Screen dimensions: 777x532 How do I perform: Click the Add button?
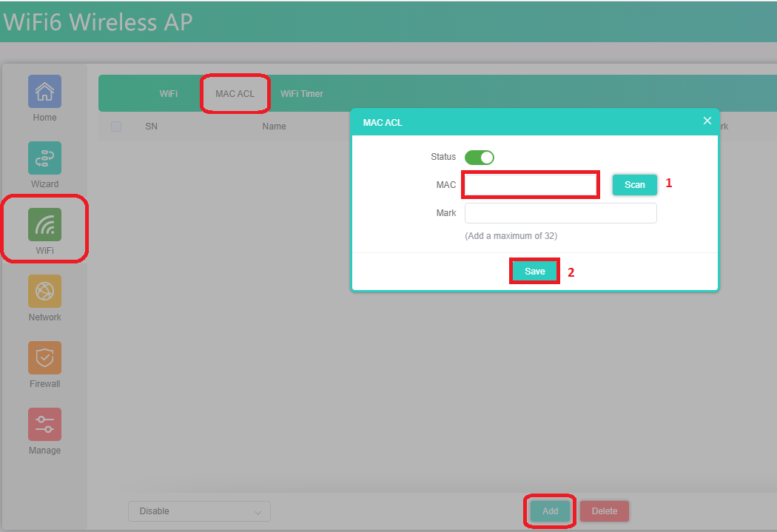(550, 511)
